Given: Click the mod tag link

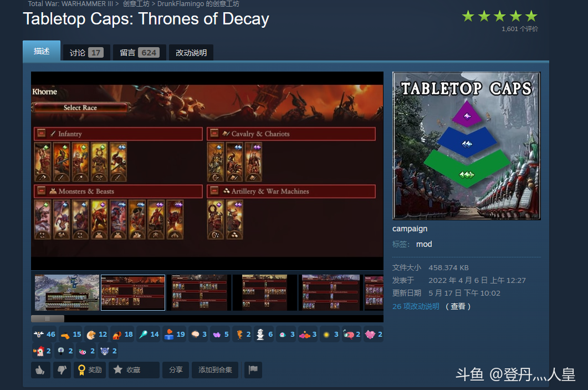Looking at the screenshot, I should [x=424, y=244].
